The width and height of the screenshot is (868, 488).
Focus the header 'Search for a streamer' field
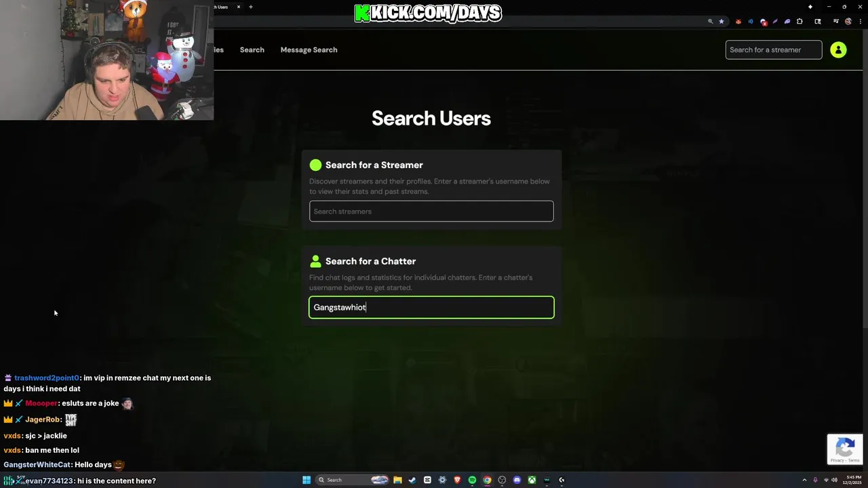pyautogui.click(x=774, y=49)
